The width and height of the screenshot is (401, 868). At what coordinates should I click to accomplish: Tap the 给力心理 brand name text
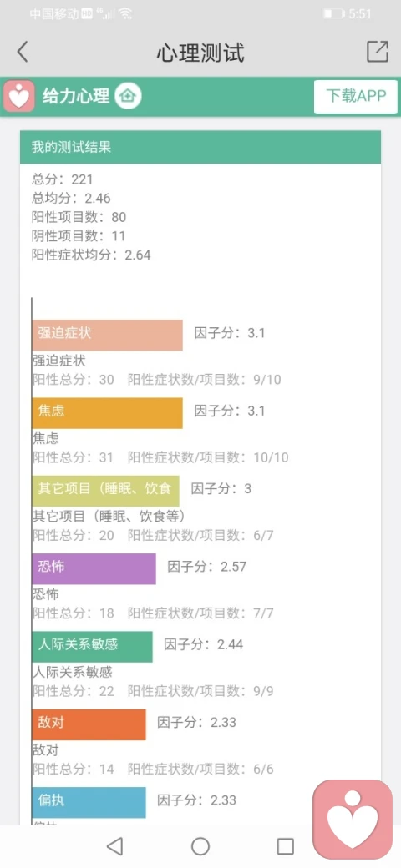(76, 96)
